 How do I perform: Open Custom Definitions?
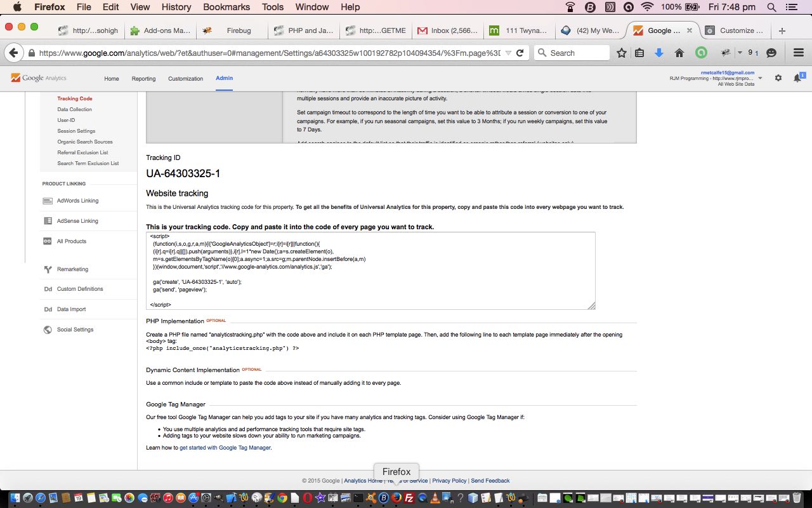click(x=80, y=289)
